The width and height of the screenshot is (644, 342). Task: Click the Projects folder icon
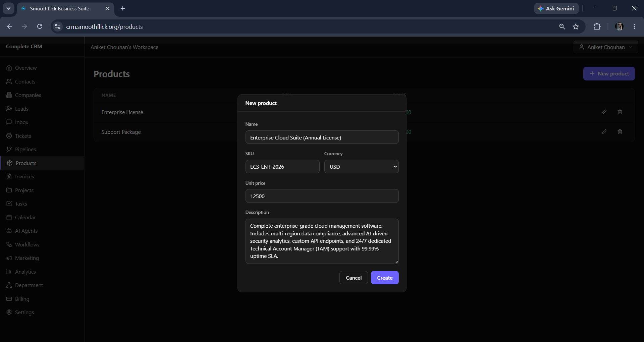pyautogui.click(x=9, y=190)
